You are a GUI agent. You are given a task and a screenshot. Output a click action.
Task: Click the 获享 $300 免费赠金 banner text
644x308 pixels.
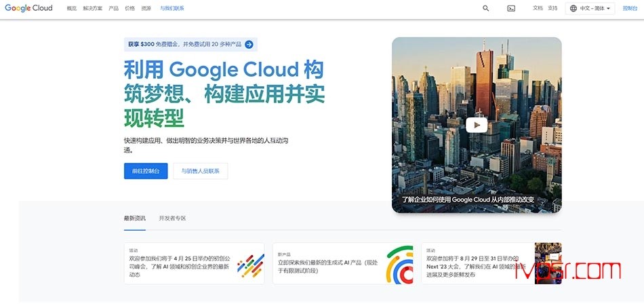[185, 44]
